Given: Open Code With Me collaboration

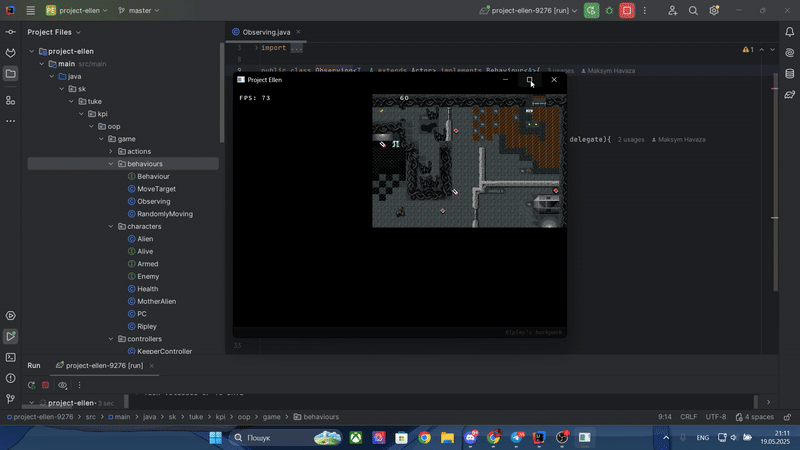Looking at the screenshot, I should tap(672, 10).
